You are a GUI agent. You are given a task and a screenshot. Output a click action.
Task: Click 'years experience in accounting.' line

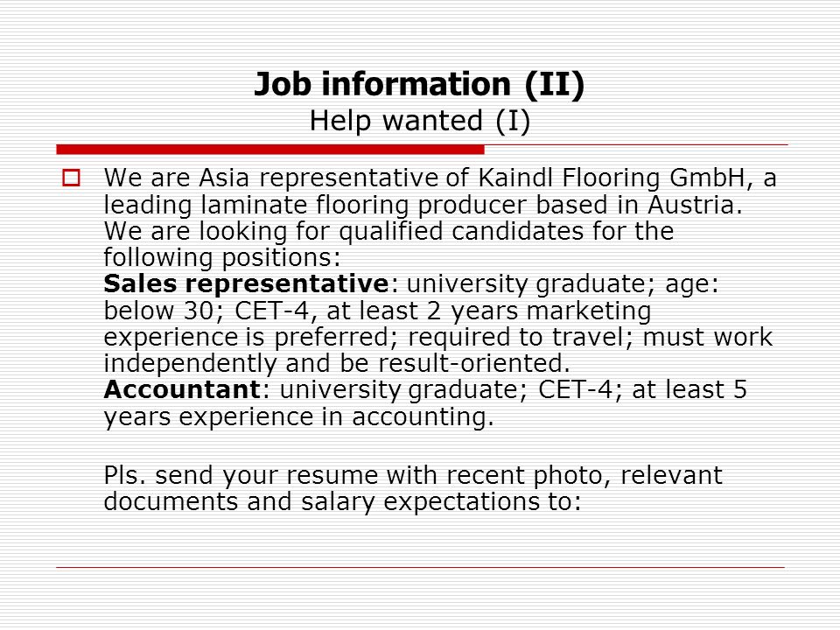click(x=298, y=416)
